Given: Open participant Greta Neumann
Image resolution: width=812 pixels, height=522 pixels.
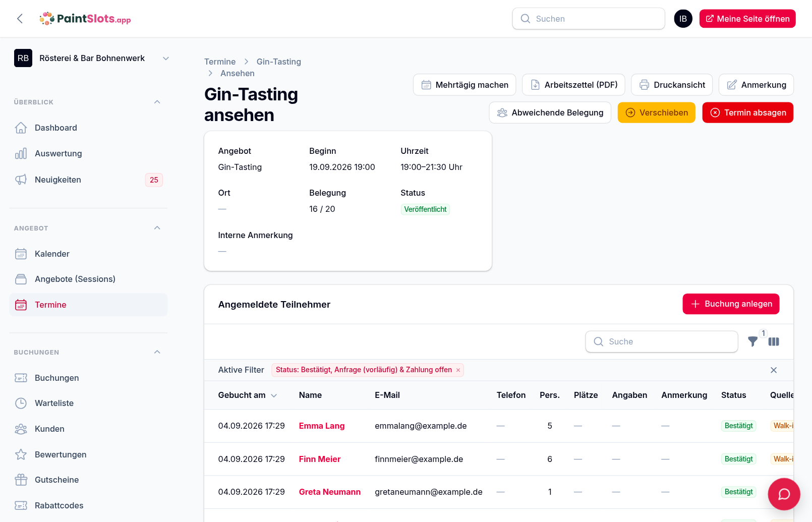Looking at the screenshot, I should [330, 492].
